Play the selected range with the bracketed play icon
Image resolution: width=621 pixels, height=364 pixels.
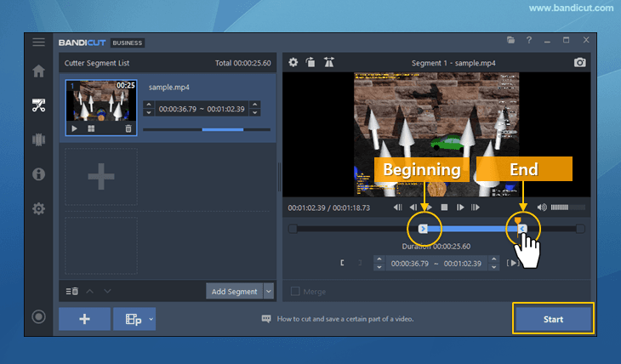[x=513, y=263]
